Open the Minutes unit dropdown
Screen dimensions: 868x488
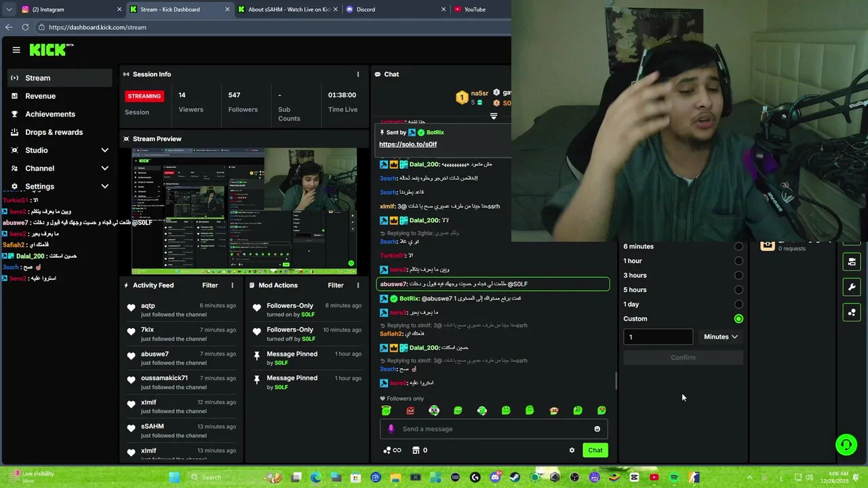point(720,337)
